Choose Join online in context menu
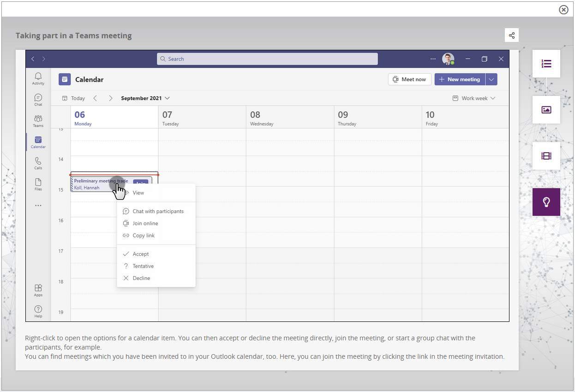 click(x=156, y=223)
